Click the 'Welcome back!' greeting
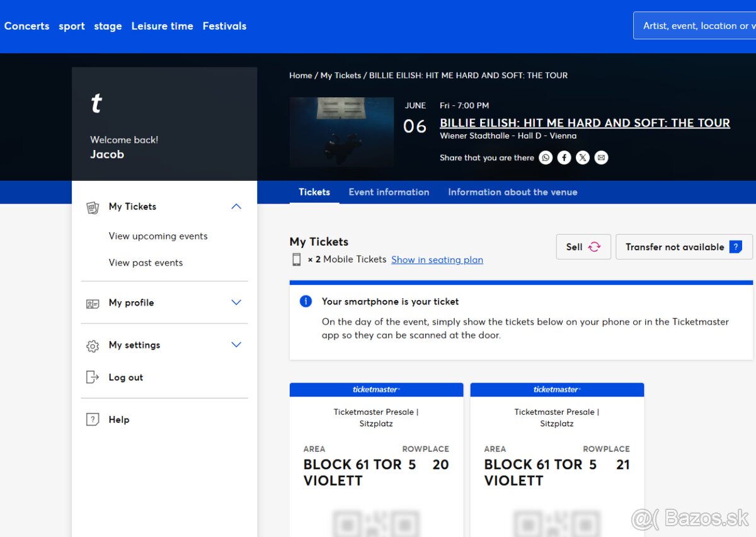This screenshot has height=537, width=756. [124, 140]
